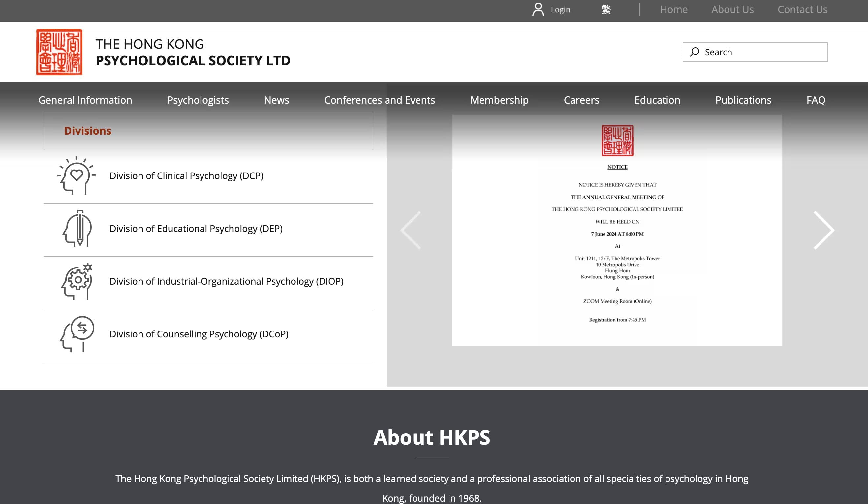Click the red seal in the notice

point(617,141)
